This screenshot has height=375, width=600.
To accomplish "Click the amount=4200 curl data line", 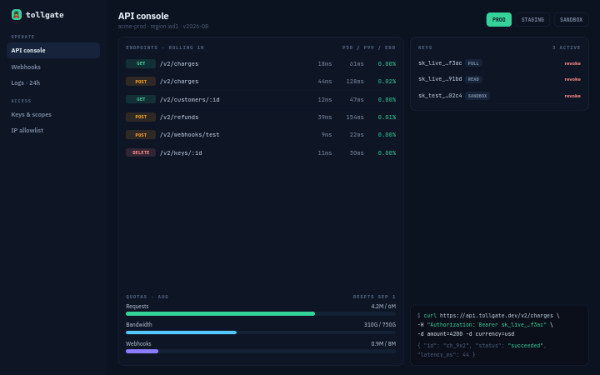I will [x=466, y=334].
